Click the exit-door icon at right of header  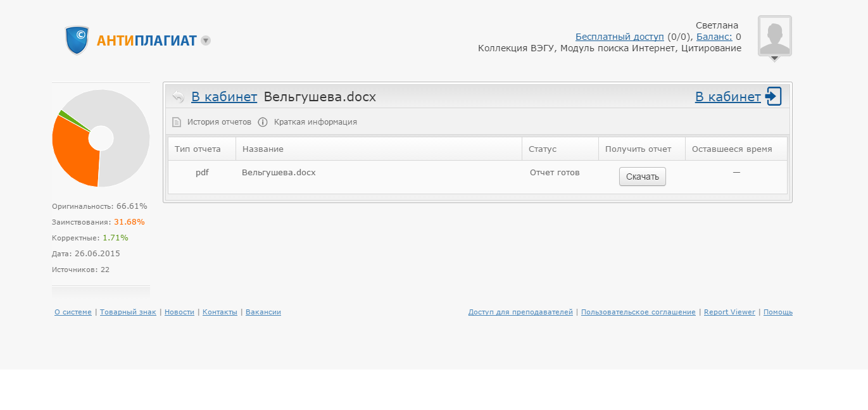tap(773, 96)
